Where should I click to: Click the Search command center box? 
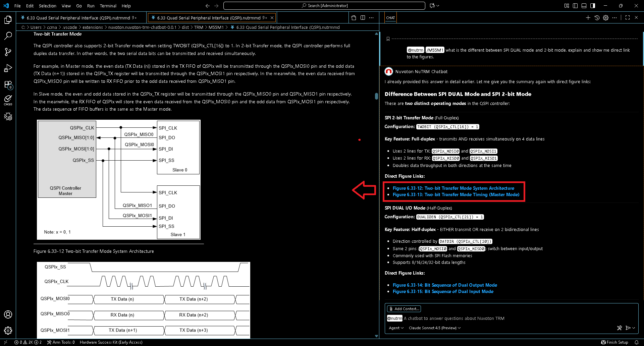click(x=324, y=6)
